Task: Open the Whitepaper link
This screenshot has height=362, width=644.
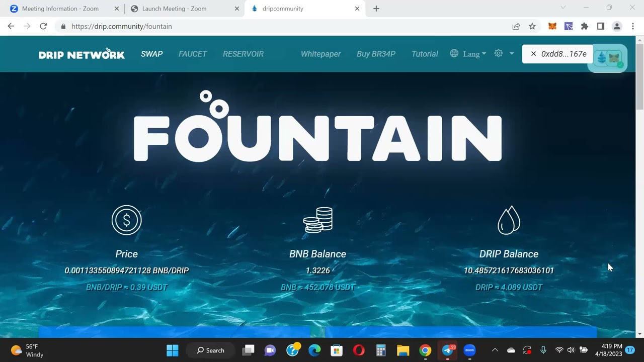Action: [x=320, y=54]
